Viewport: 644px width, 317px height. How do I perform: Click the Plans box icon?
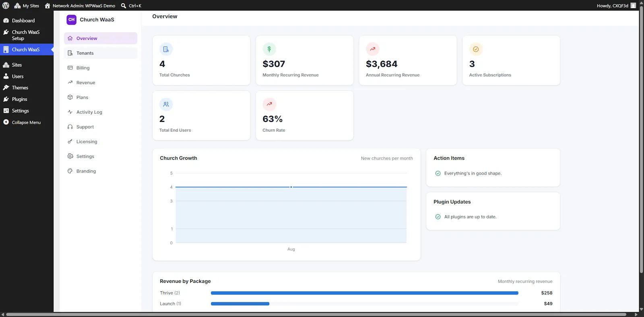[70, 97]
